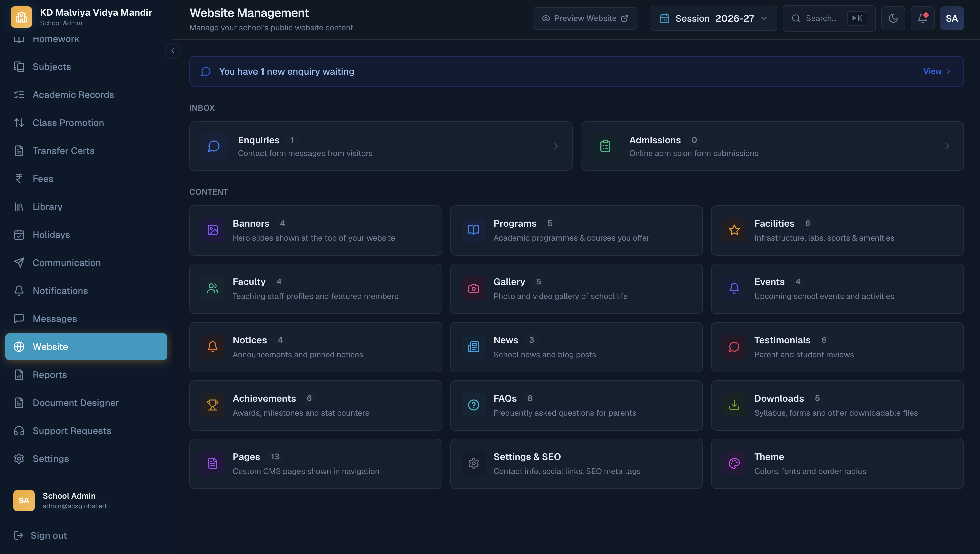Open the Pages document icon
This screenshot has height=554, width=980.
(213, 463)
